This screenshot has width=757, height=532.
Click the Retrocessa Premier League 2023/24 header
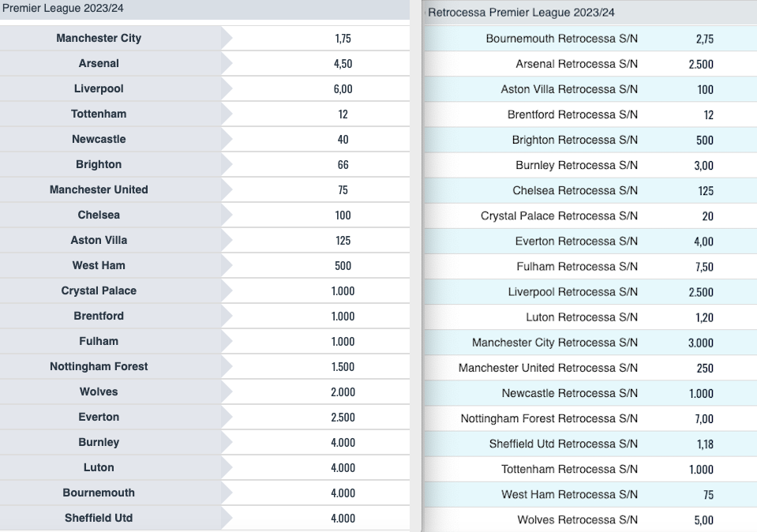coord(521,13)
